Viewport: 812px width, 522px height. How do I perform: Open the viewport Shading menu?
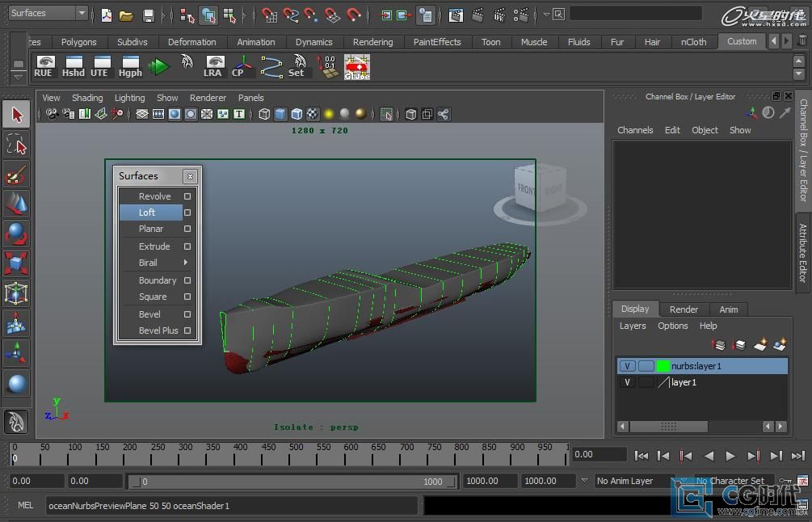click(x=87, y=97)
